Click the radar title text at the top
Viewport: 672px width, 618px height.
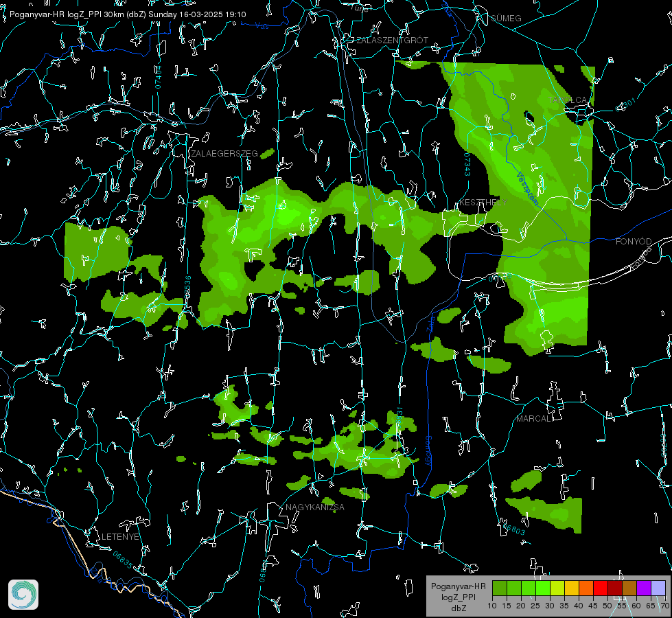pos(128,14)
